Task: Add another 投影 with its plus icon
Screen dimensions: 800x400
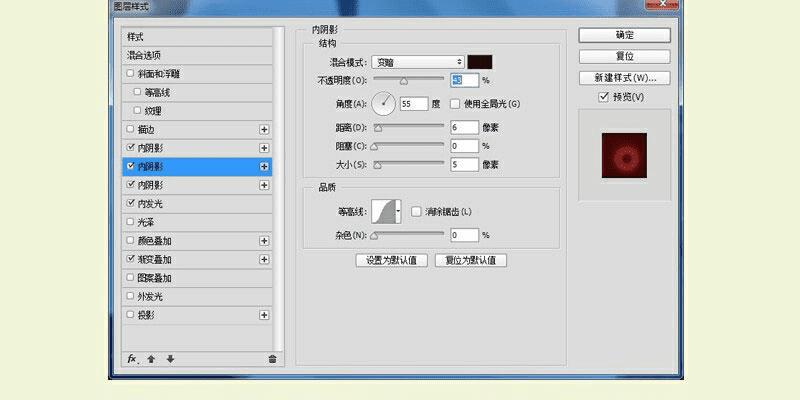Action: click(264, 315)
